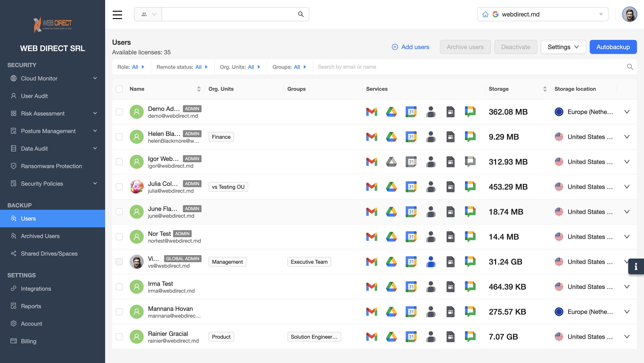Screen dimensions: 644x363
Task: Open the hamburger menu icon
Action: [117, 14]
